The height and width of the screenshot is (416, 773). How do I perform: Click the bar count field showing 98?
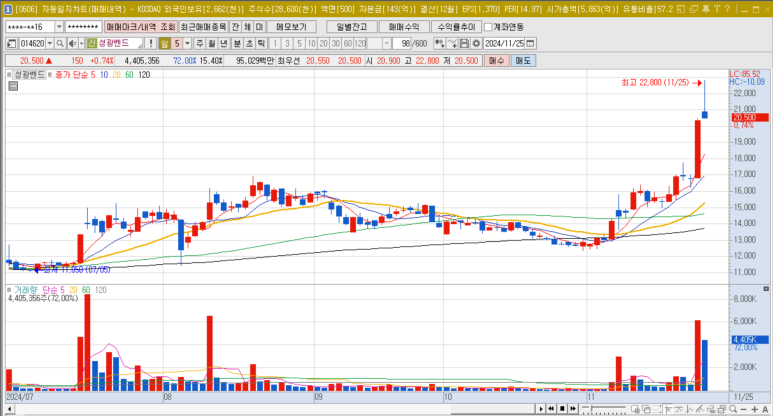coord(402,43)
